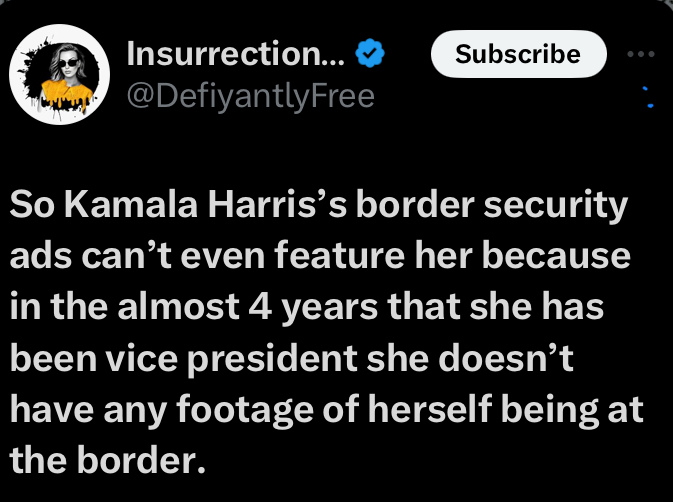Open the profile avatar of DefiyantlyFree
Screen dimensions: 673x502
tap(59, 74)
